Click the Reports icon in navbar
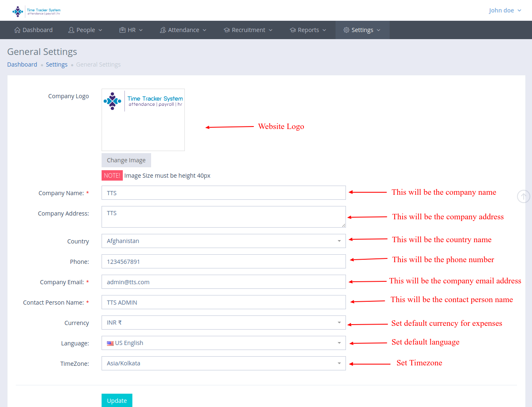This screenshot has height=407, width=532. point(293,30)
